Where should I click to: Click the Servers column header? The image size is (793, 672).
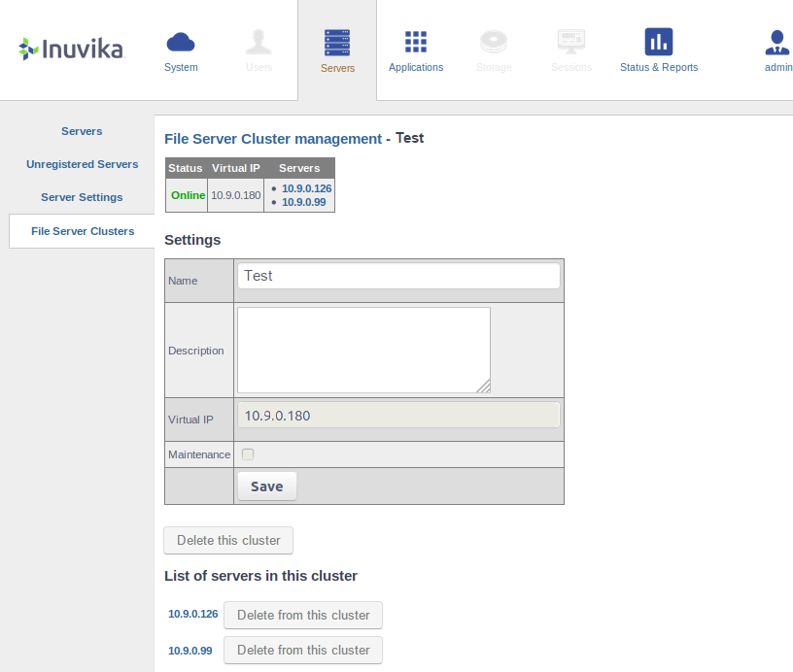299,168
